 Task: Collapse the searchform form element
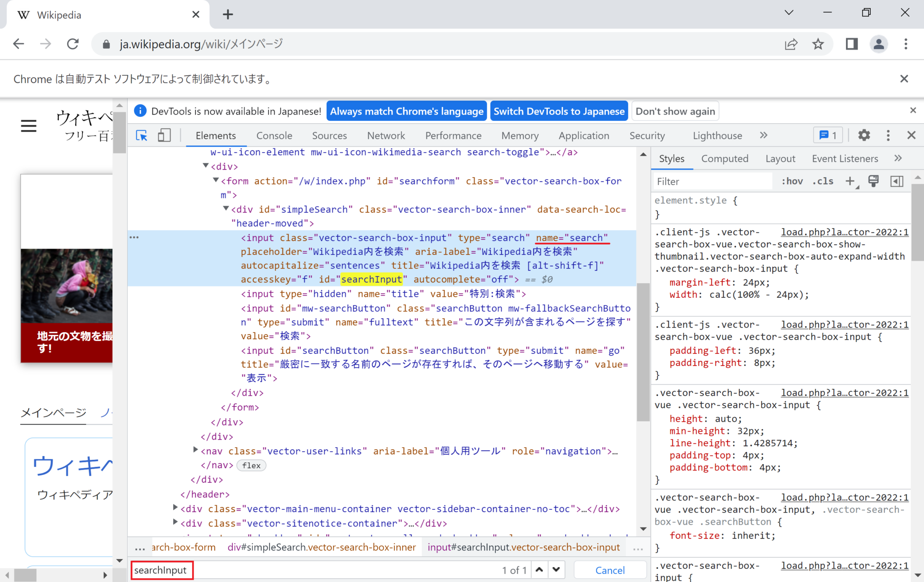(x=216, y=180)
